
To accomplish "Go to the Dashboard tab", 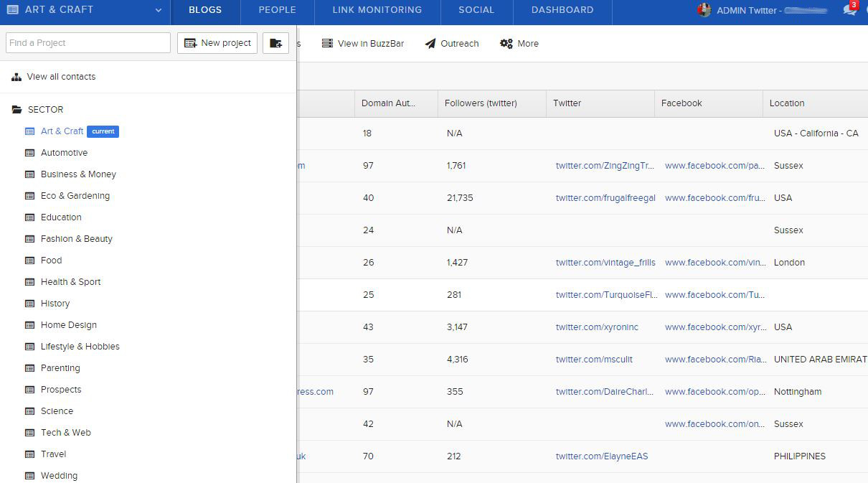I will pos(562,10).
